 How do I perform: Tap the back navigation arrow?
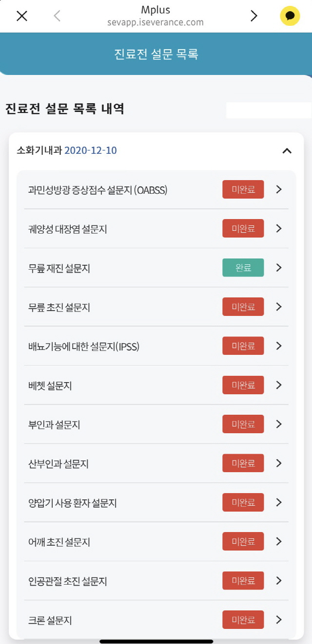click(56, 15)
